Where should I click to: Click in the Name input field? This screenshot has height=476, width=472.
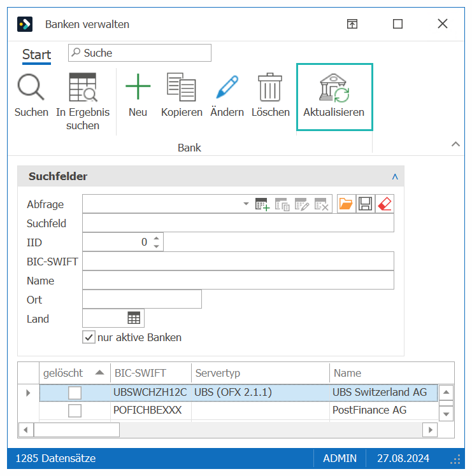tap(238, 280)
